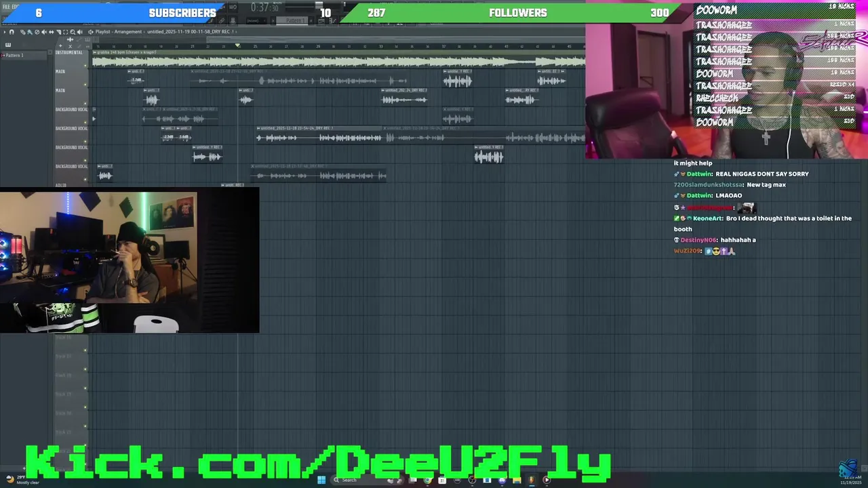Viewport: 868px width, 488px height.
Task: Click the playhead marker on the timeline
Action: click(x=237, y=45)
